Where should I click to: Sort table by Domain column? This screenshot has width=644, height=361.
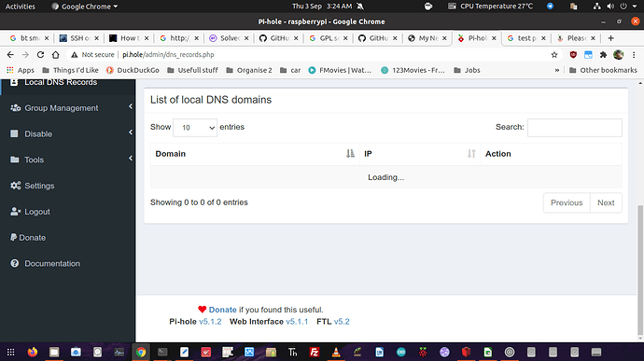point(255,154)
